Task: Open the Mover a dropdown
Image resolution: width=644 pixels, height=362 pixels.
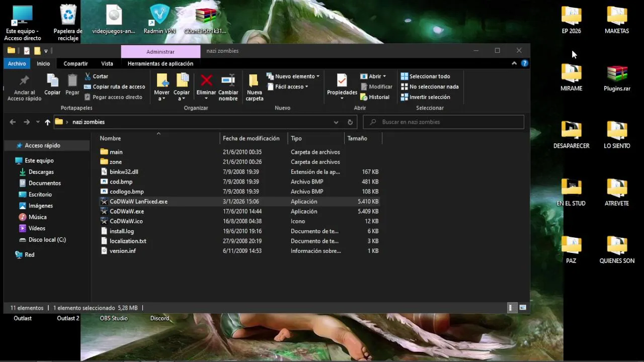Action: [x=162, y=87]
